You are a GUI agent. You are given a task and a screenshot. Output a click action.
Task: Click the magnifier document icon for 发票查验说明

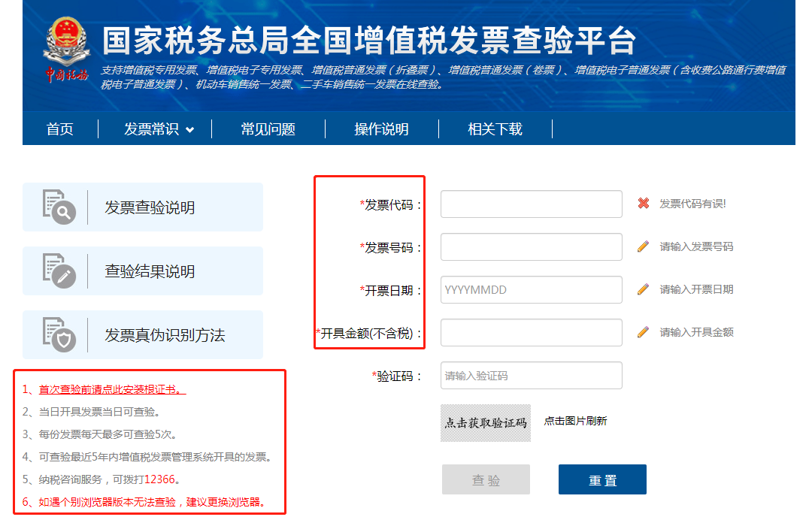click(x=59, y=207)
